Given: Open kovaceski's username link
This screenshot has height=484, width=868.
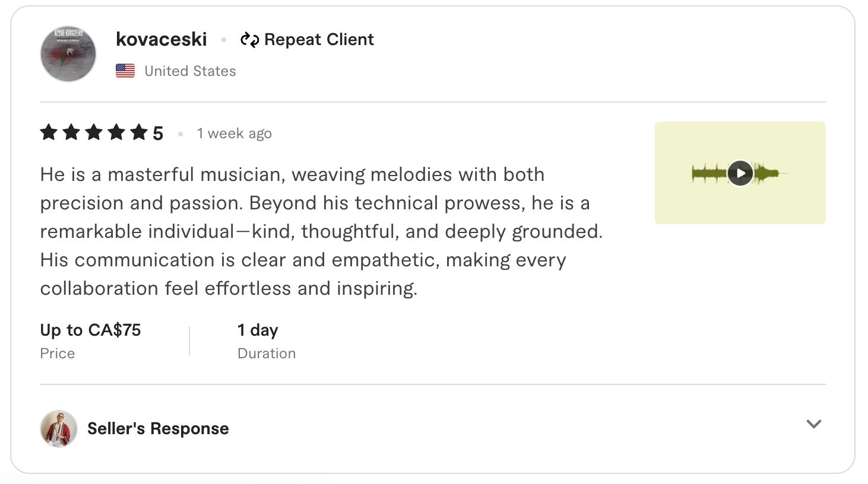Looking at the screenshot, I should [161, 39].
